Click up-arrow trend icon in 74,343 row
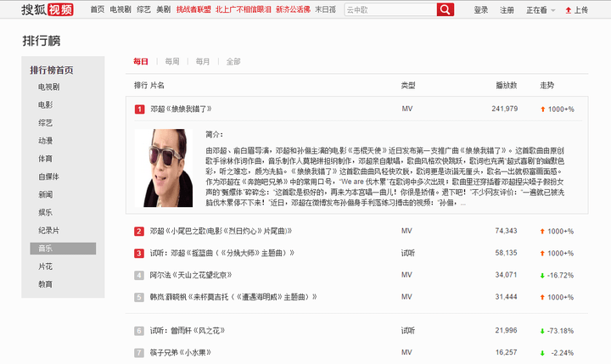The image size is (611, 364). [x=542, y=232]
